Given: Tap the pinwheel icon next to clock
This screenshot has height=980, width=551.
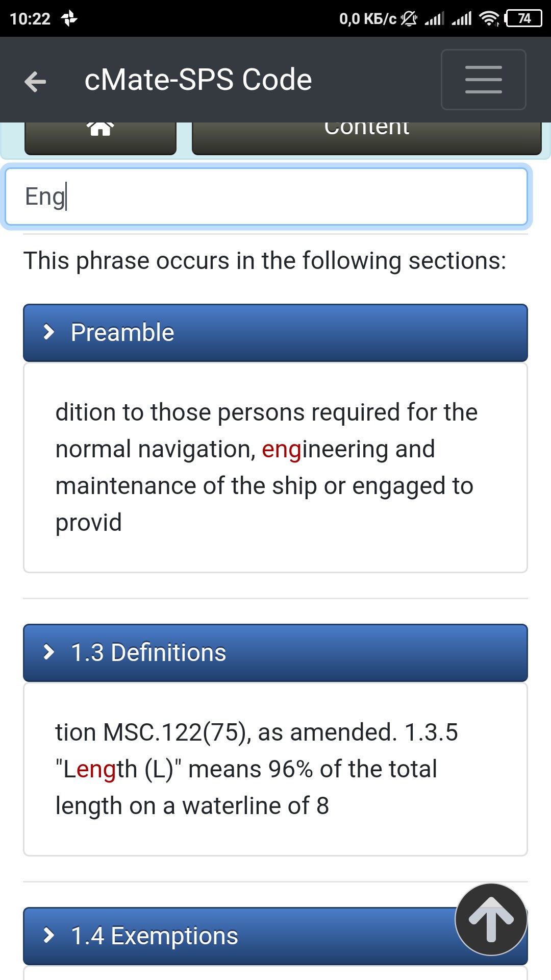Looking at the screenshot, I should pyautogui.click(x=69, y=19).
